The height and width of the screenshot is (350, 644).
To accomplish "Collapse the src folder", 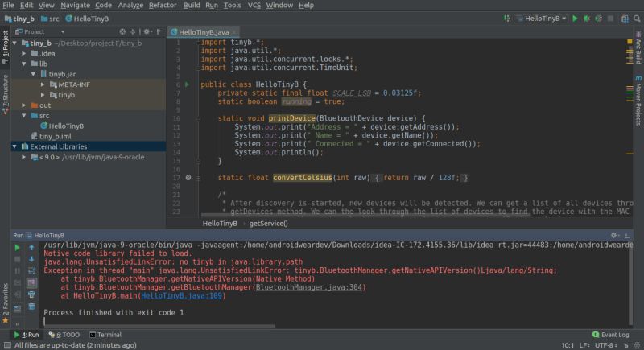I will [24, 116].
